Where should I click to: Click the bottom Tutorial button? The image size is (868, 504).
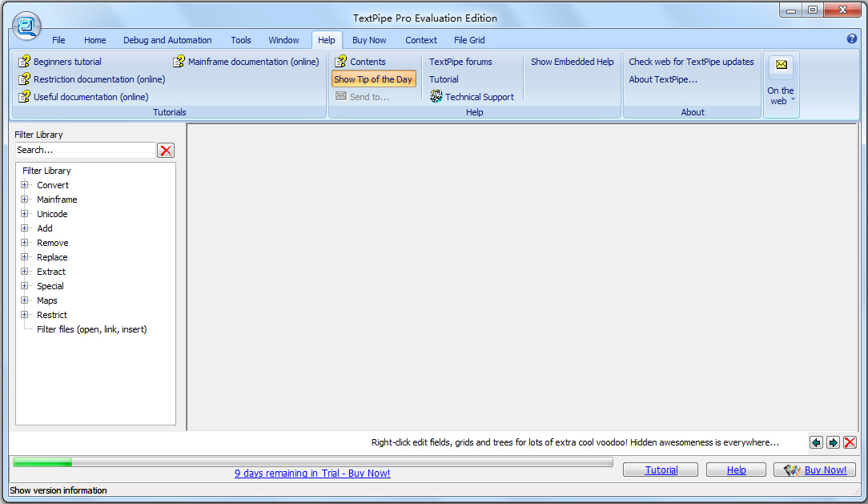pos(661,470)
